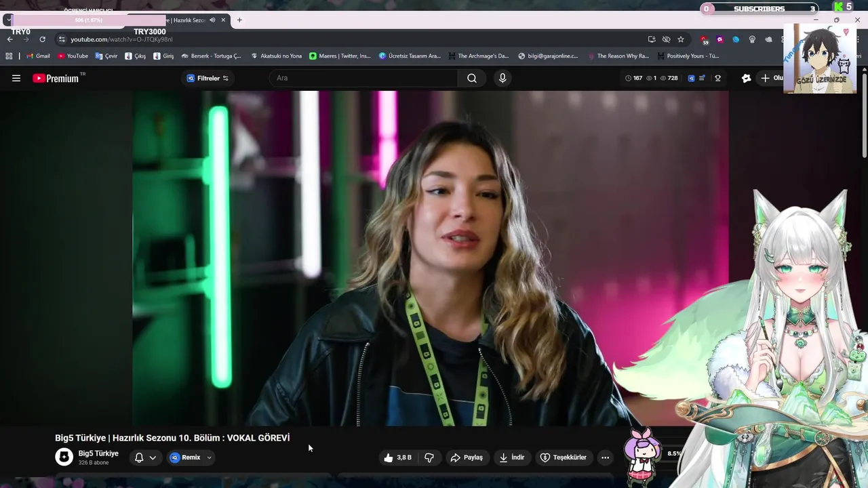
Task: Click the video title VOKAL GÖREVİ
Action: (172, 438)
